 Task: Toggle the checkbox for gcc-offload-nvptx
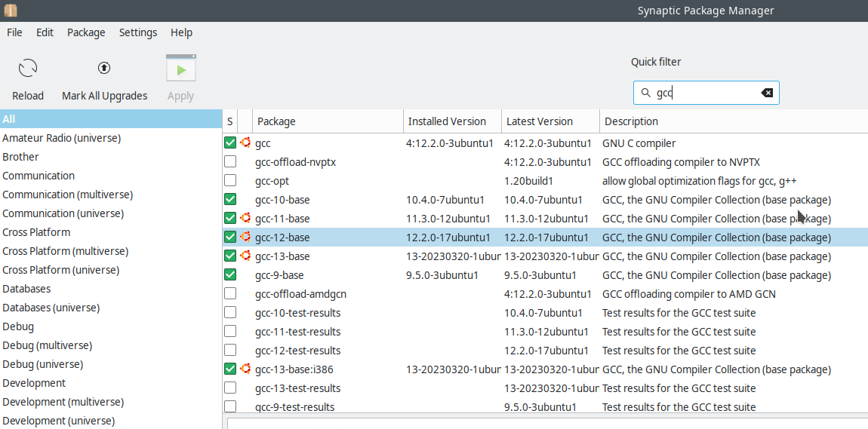(230, 161)
